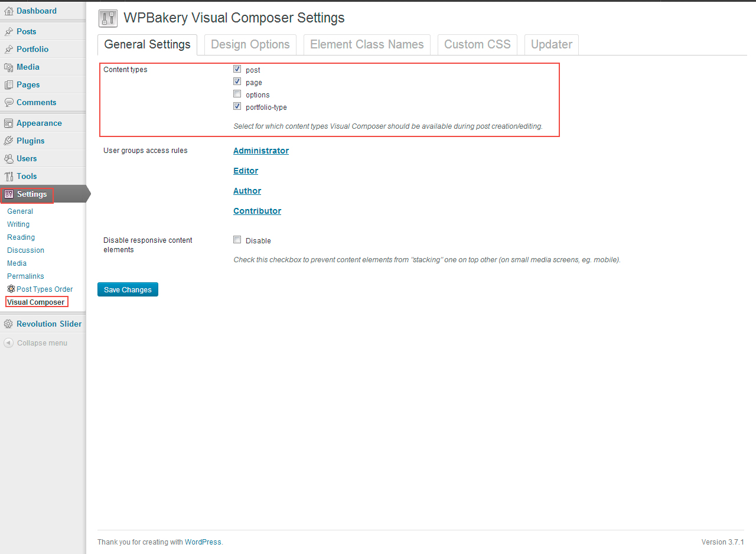Click the Portfolio pushpin icon
This screenshot has height=554, width=756.
(x=8, y=49)
